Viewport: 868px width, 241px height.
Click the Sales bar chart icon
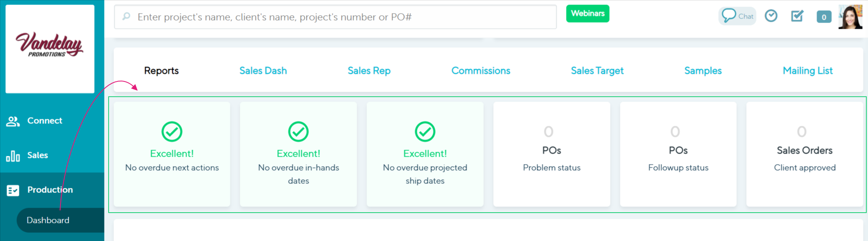tap(13, 156)
